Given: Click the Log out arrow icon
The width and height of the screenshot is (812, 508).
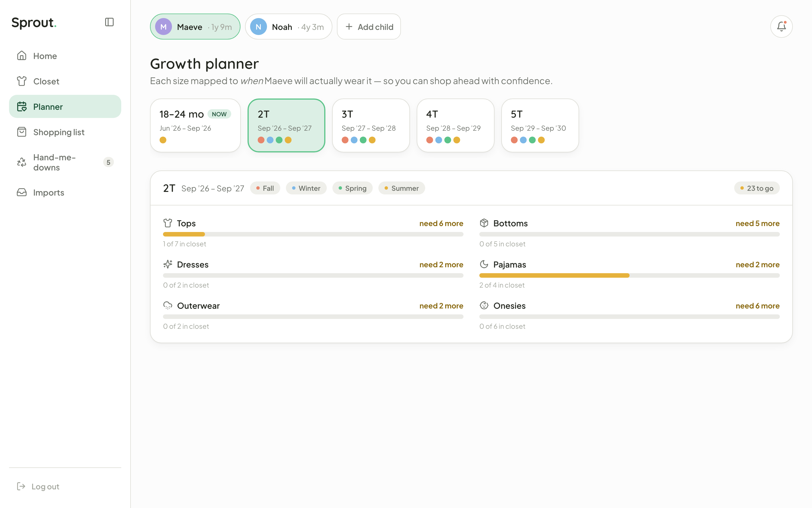Looking at the screenshot, I should tap(21, 486).
